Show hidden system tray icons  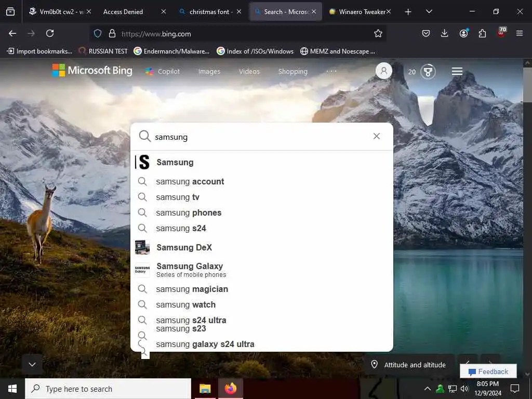coord(428,389)
